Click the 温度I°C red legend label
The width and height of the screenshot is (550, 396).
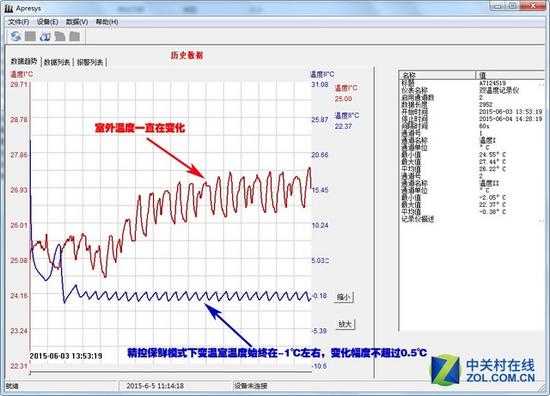point(346,88)
